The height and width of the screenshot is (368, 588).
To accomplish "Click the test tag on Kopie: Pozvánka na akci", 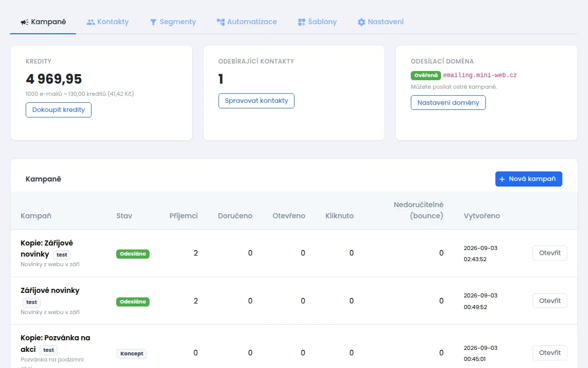I will (48, 350).
